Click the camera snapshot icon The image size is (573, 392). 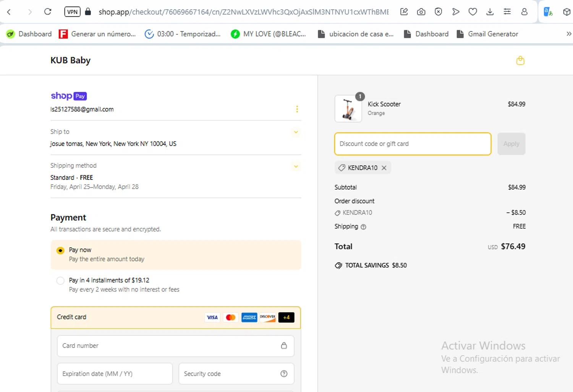pos(421,12)
